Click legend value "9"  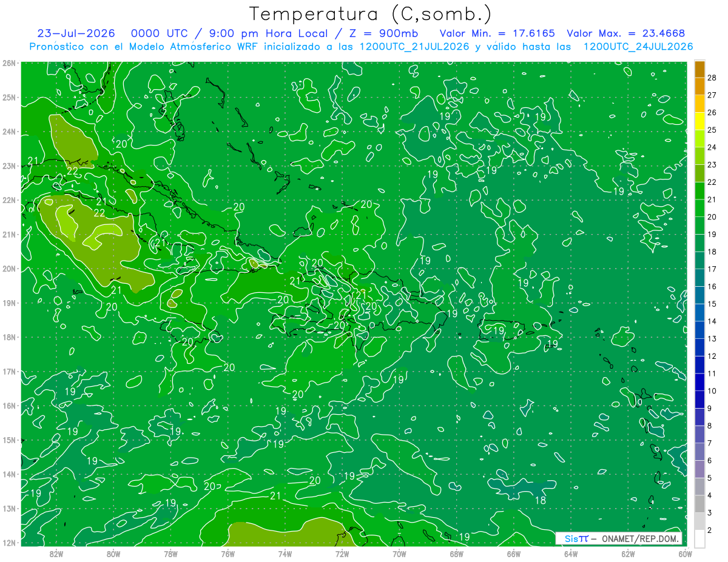click(710, 408)
